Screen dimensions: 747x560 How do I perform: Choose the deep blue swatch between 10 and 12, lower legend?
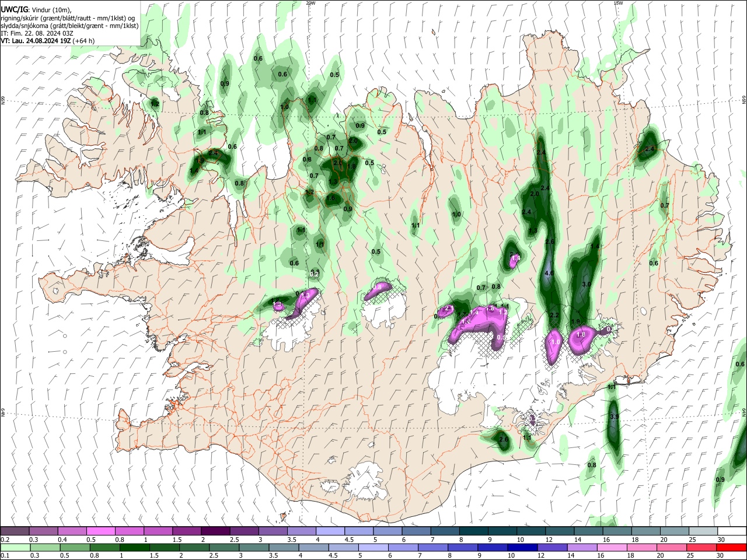522,547
